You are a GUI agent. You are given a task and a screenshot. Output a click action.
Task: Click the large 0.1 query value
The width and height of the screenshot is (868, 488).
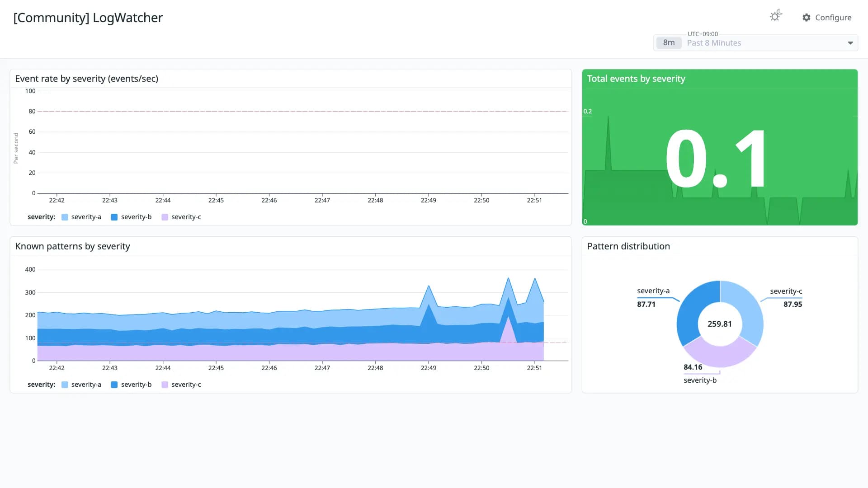coord(716,159)
